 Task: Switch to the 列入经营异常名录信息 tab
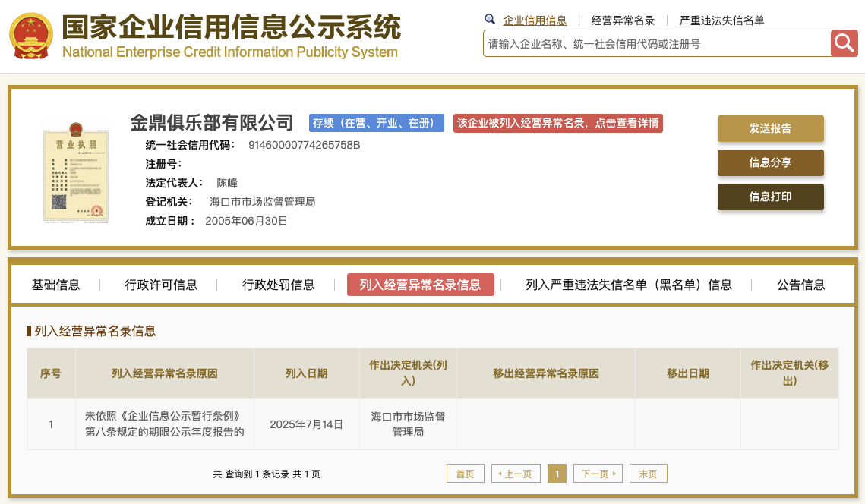(421, 285)
